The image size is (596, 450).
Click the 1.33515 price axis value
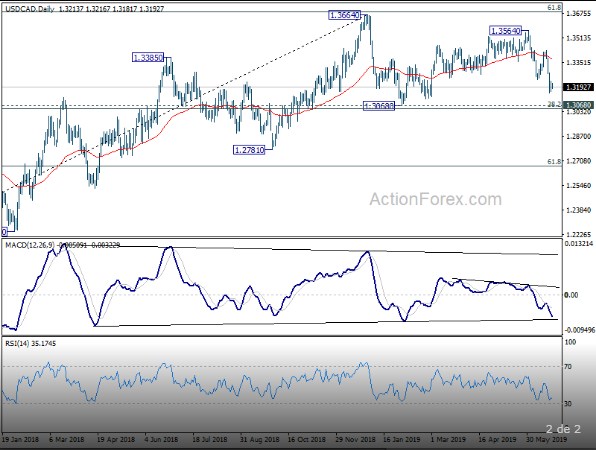click(579, 63)
